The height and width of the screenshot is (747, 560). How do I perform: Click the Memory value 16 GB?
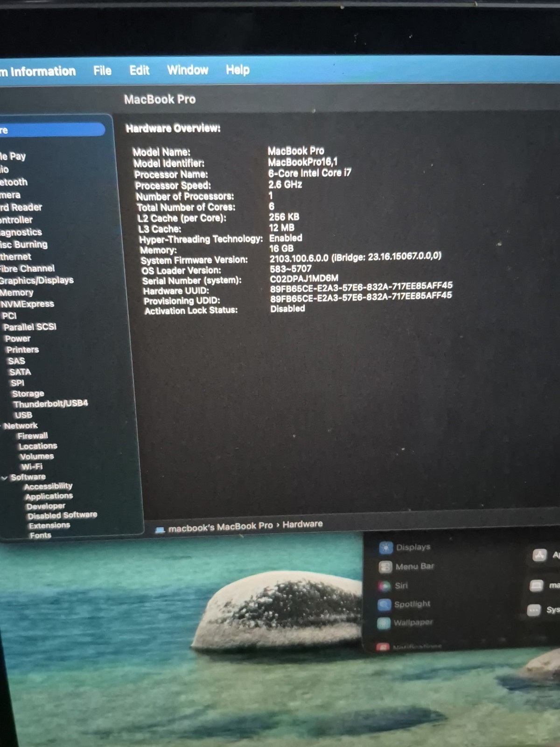[281, 249]
